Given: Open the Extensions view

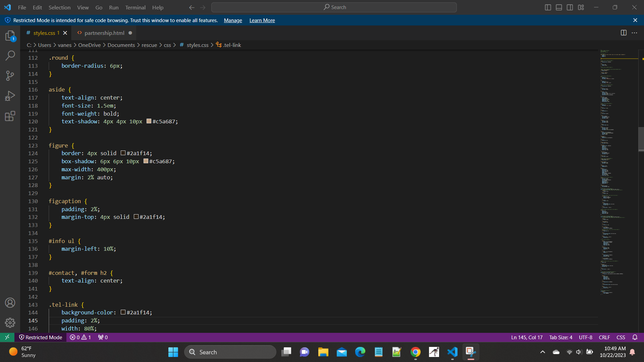Looking at the screenshot, I should point(10,116).
